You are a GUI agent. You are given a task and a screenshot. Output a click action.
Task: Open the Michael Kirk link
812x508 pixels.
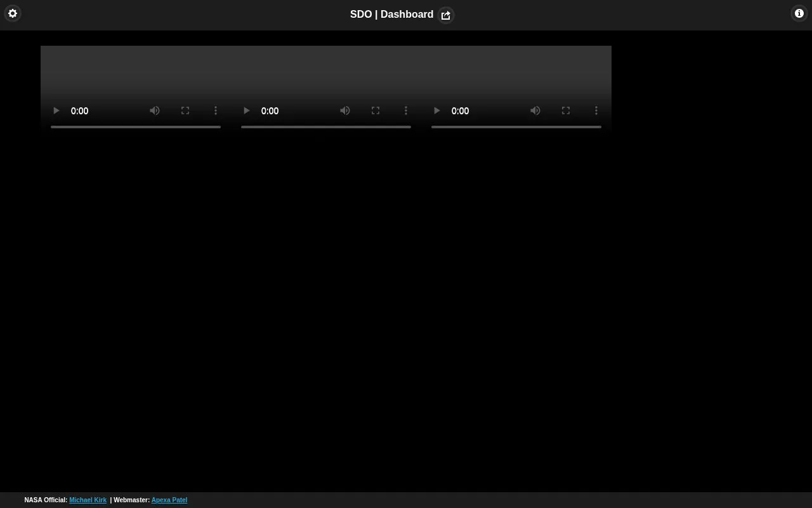click(x=88, y=500)
